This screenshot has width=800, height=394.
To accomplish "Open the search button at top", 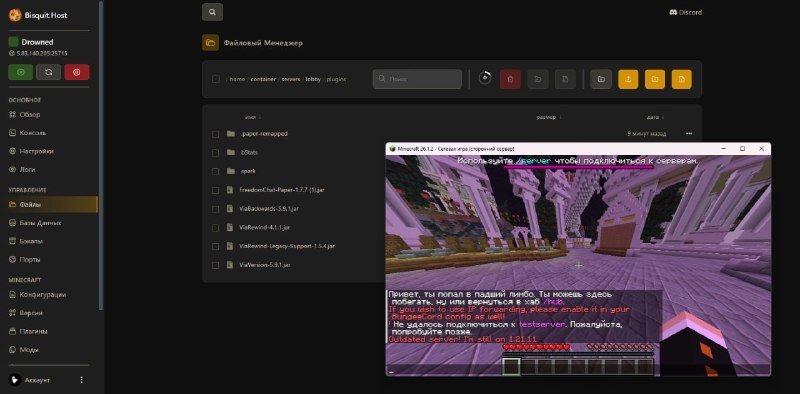I will (212, 12).
